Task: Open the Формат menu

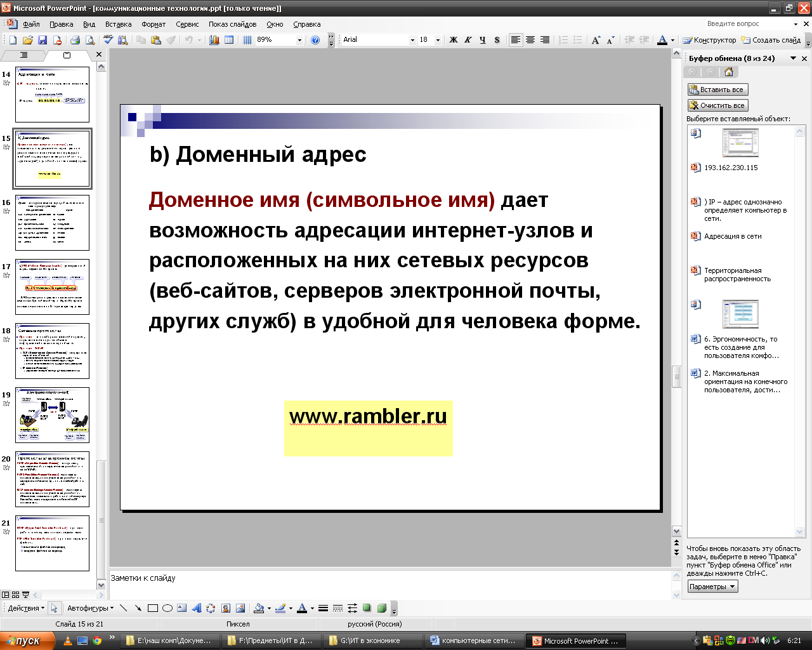Action: pyautogui.click(x=154, y=24)
